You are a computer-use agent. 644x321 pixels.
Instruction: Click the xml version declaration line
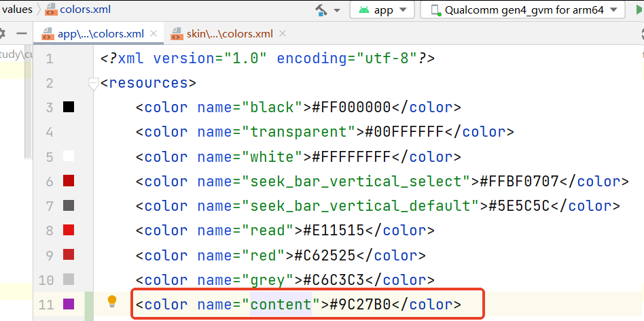[x=268, y=58]
